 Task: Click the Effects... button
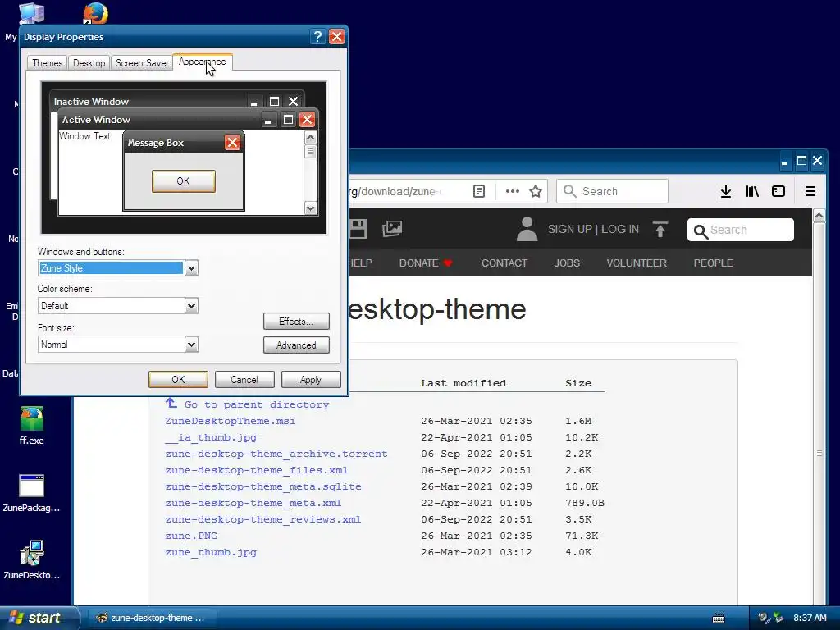[296, 322]
